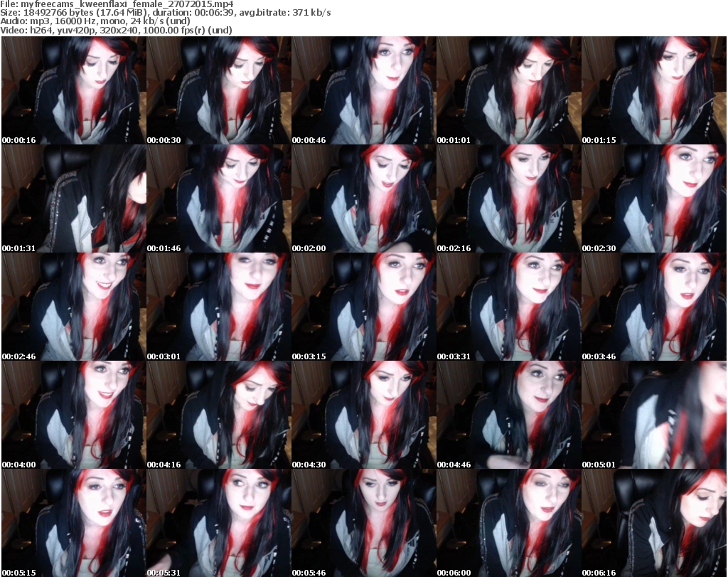This screenshot has height=577, width=728.
Task: Click the frame stamped 00:05:31
Action: click(x=219, y=523)
